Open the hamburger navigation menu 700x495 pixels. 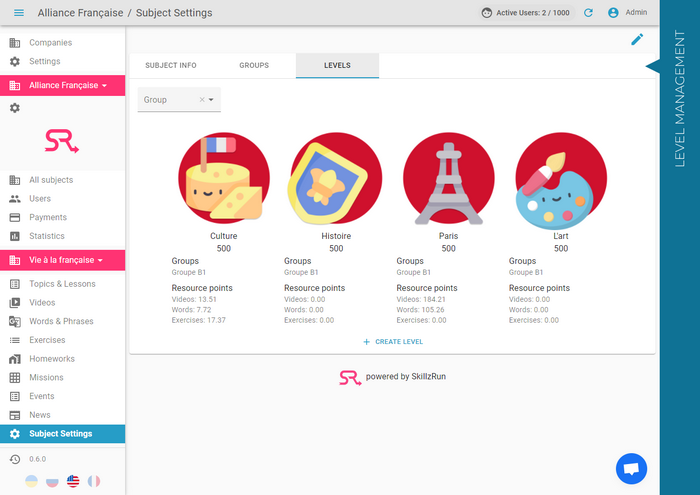(19, 12)
